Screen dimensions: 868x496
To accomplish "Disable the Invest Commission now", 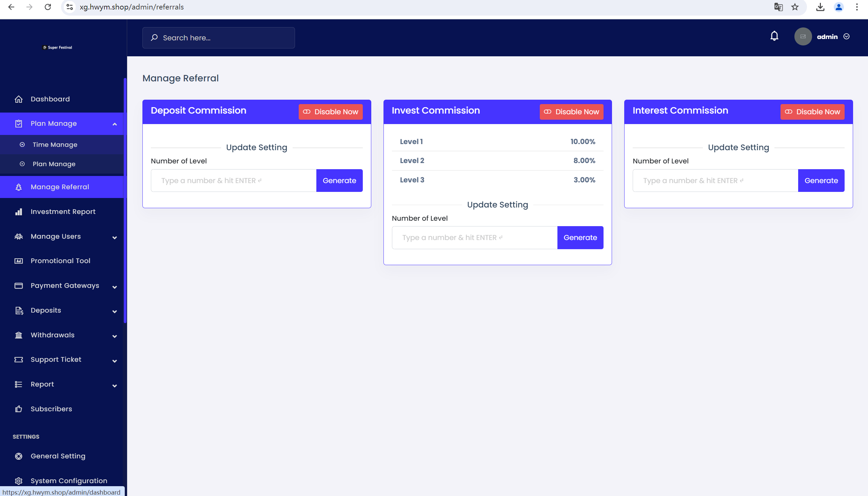I will coord(571,112).
